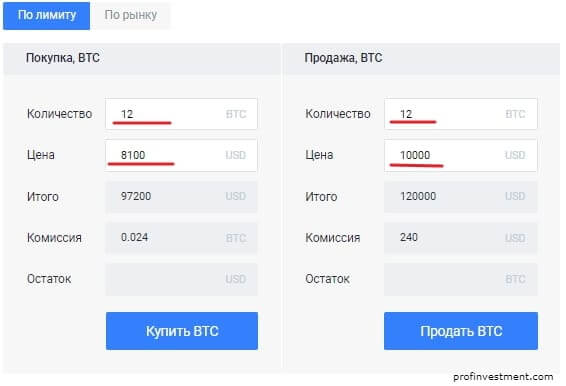
Task: Click the Продажа, BTC panel header
Action: coord(421,59)
